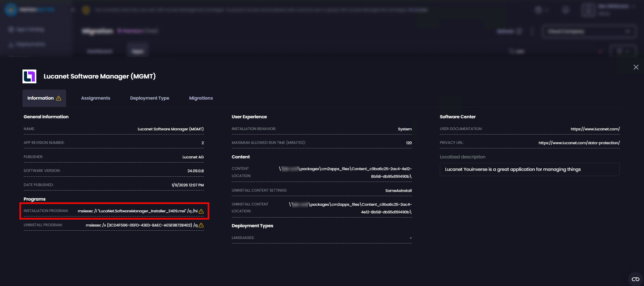Viewport: 644px width, 286px height.
Task: Switch to the Assignments tab
Action: [96, 98]
